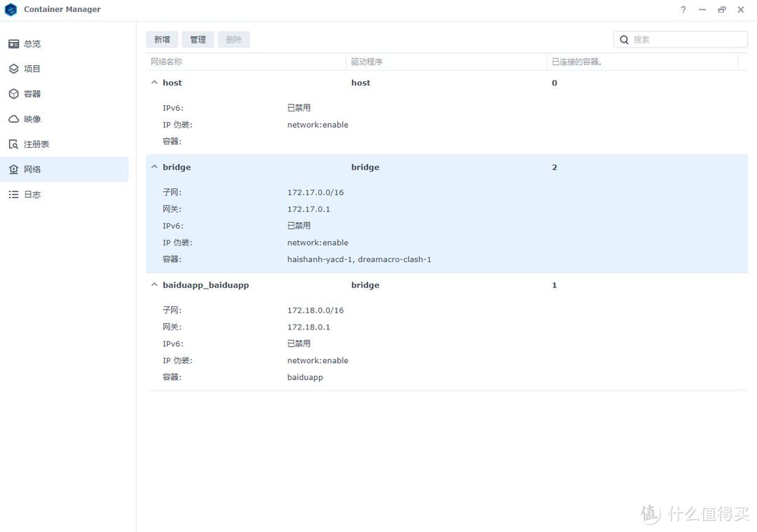757x532 pixels.
Task: Select the 网络 (Network) sidebar icon
Action: (x=15, y=169)
